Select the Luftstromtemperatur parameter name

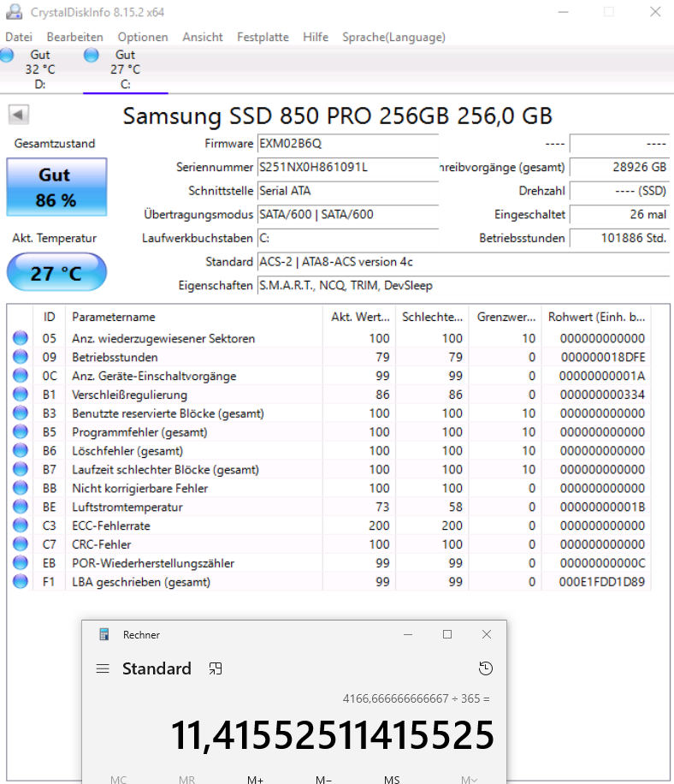pos(127,507)
